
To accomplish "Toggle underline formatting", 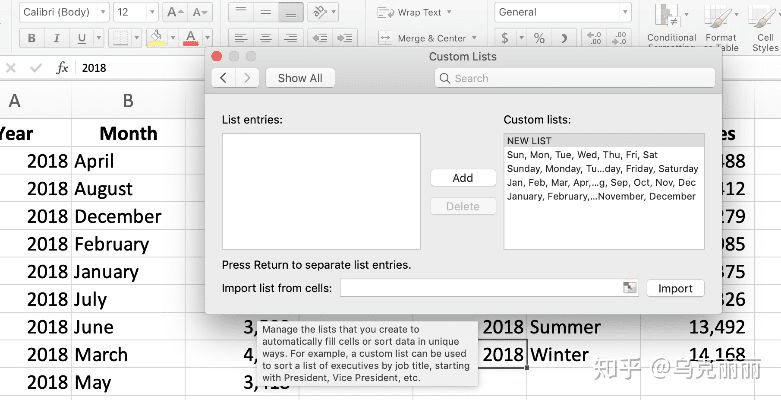I will coord(79,39).
